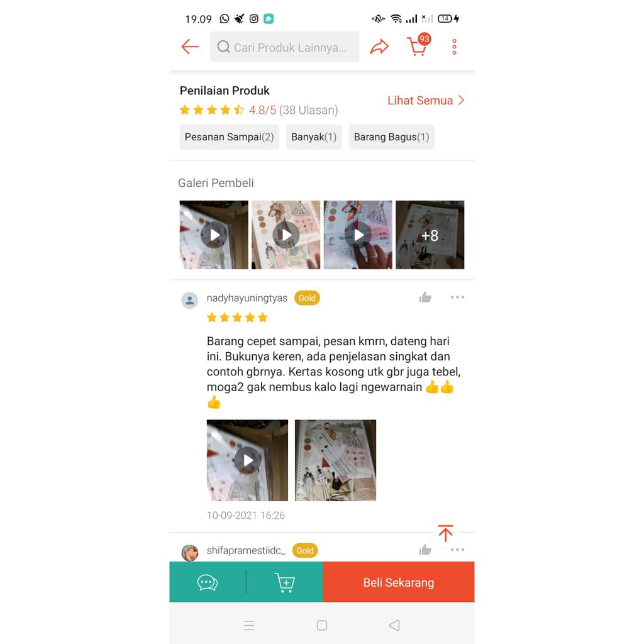
Task: Play first video in Galeri Pembeli
Action: tap(214, 235)
